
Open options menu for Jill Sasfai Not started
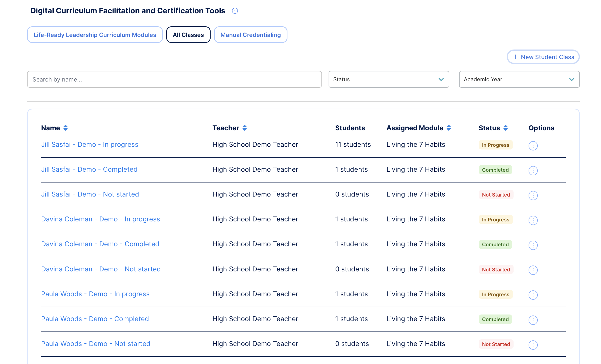(x=533, y=196)
